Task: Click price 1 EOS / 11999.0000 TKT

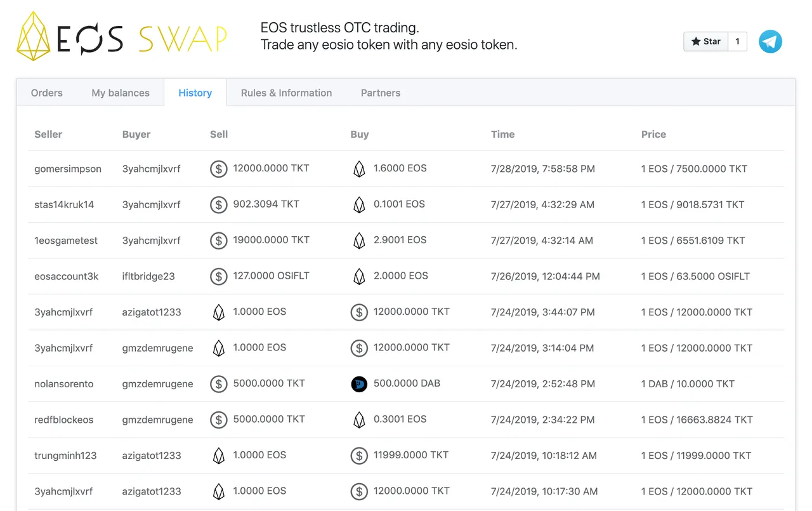Action: pyautogui.click(x=697, y=456)
